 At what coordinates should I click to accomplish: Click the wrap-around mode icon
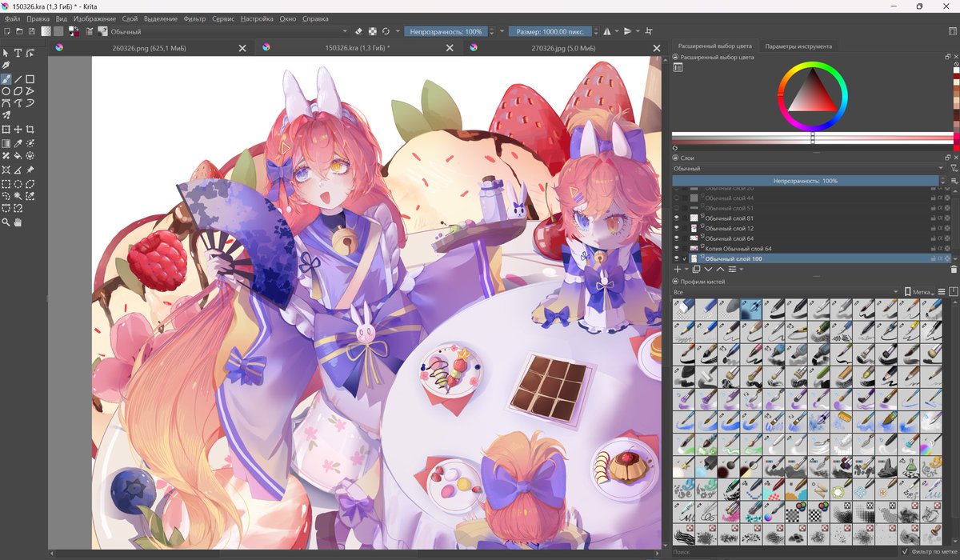(x=649, y=32)
